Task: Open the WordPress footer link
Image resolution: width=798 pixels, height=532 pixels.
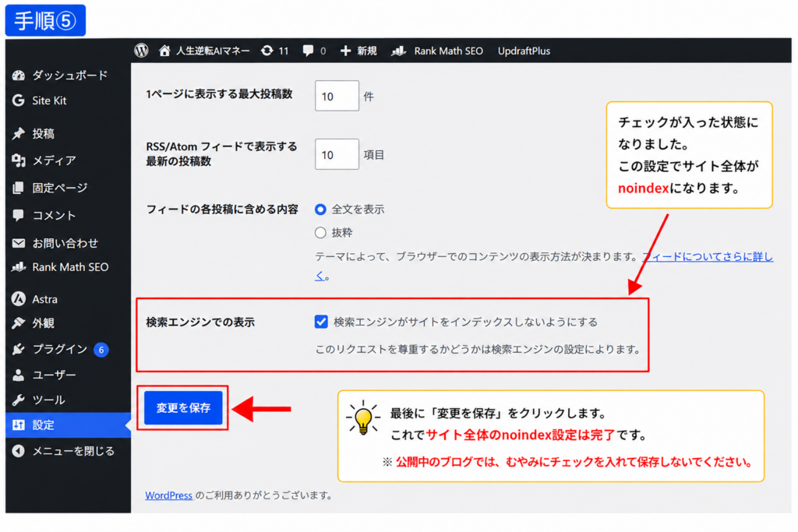Action: pos(168,495)
